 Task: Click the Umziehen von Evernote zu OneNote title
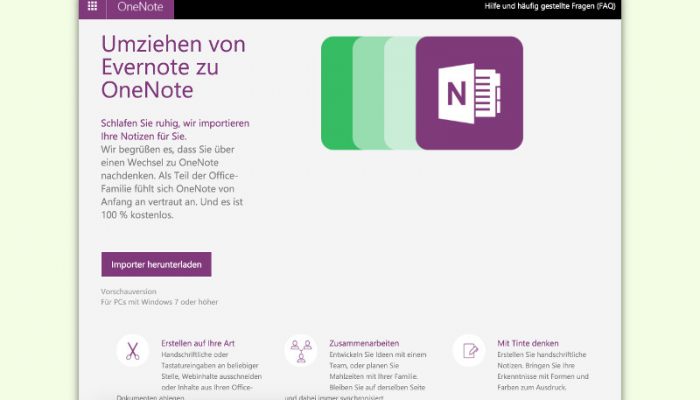[x=173, y=67]
